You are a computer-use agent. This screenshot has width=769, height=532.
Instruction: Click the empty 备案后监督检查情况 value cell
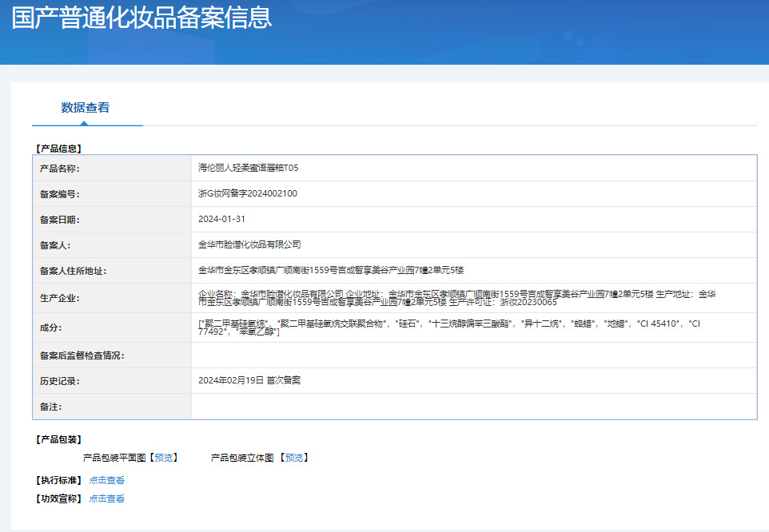click(x=473, y=355)
